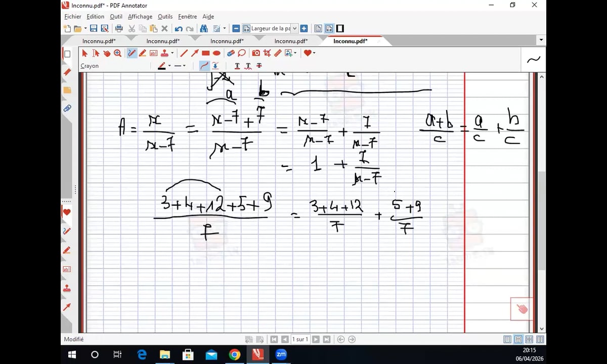Screen dimensions: 607x364
Task: Click the Paste clipboard icon
Action: (x=154, y=29)
